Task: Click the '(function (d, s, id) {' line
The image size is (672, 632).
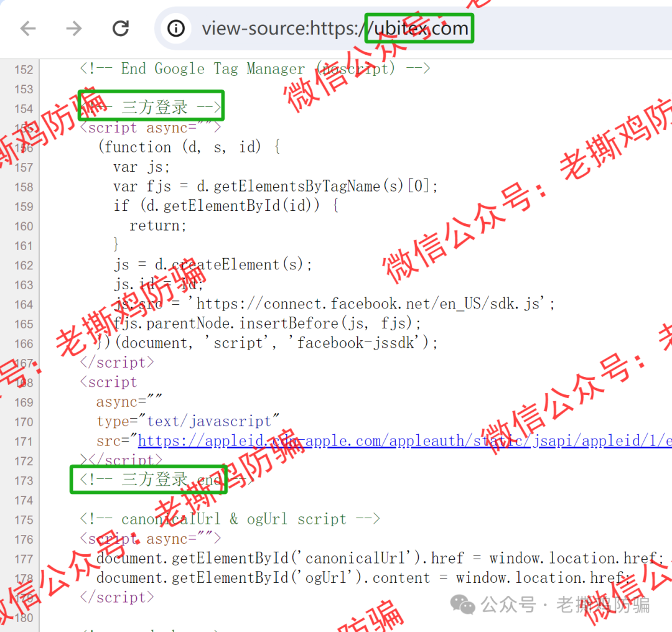Action: coord(189,147)
